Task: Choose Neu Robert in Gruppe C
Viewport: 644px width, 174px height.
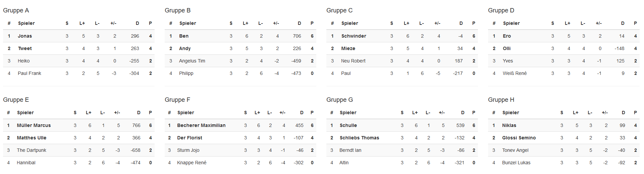Action: coord(353,61)
